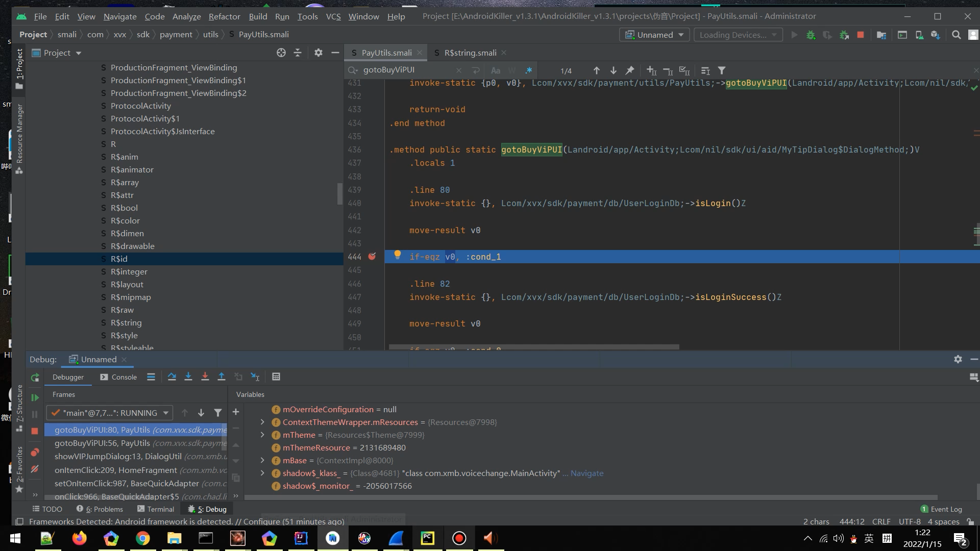Open the Loading Devices dropdown
980x551 pixels.
click(x=738, y=35)
